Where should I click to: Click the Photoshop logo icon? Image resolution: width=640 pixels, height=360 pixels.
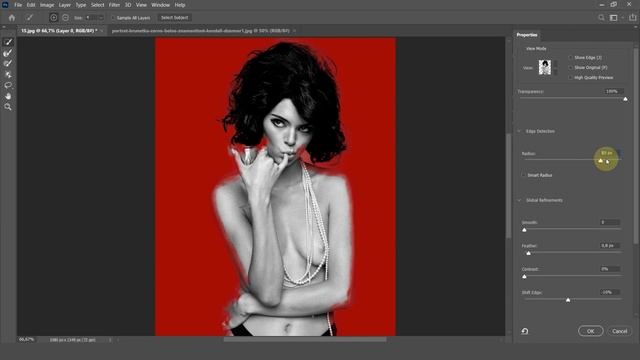tap(5, 5)
